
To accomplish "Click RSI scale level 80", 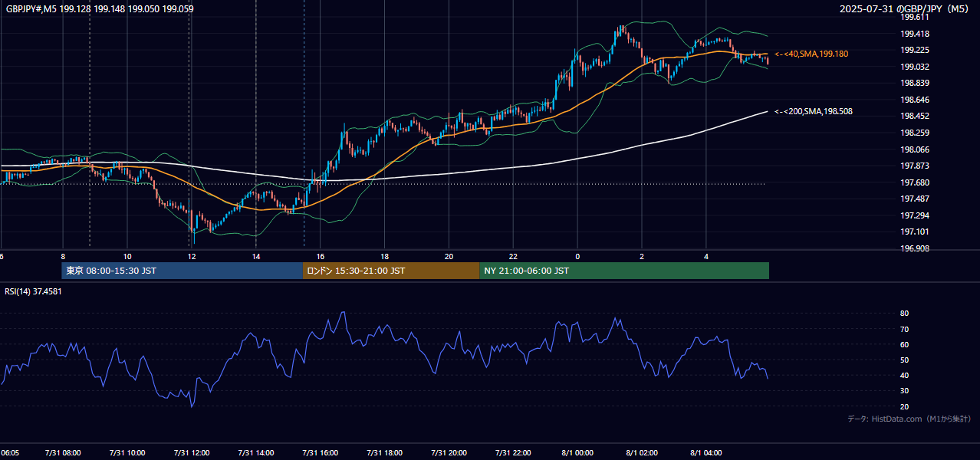I will coord(904,314).
